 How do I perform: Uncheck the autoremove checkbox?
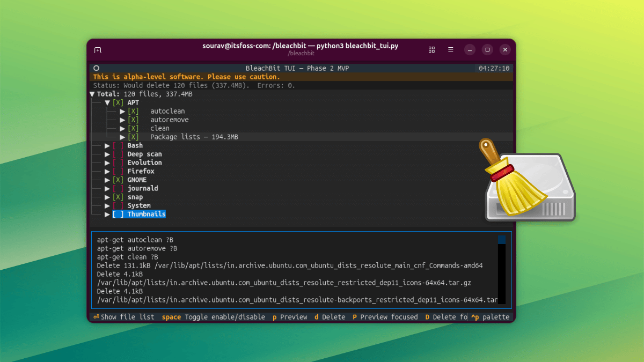(133, 120)
